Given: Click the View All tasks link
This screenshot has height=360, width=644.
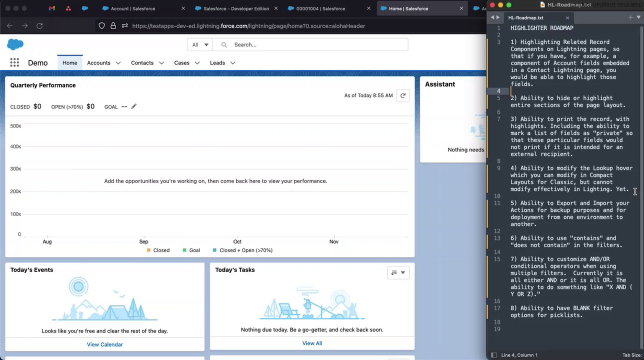Looking at the screenshot, I should (312, 343).
